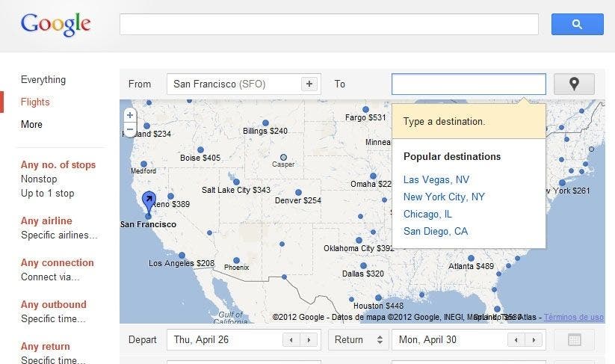Choose the Any airline filter
This screenshot has width=615, height=364.
(x=46, y=220)
